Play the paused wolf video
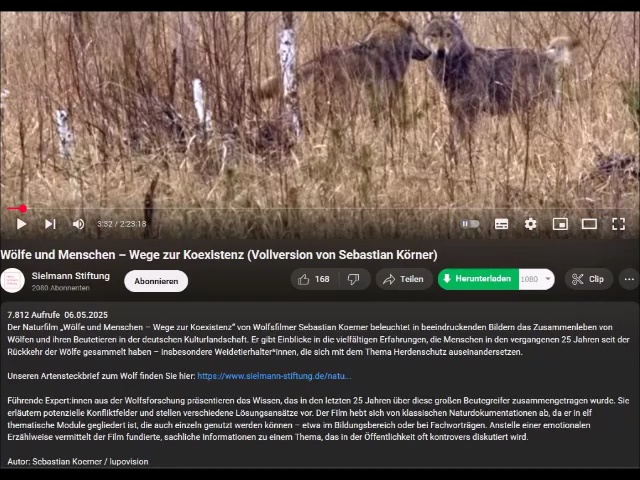640x480 pixels. coord(21,224)
